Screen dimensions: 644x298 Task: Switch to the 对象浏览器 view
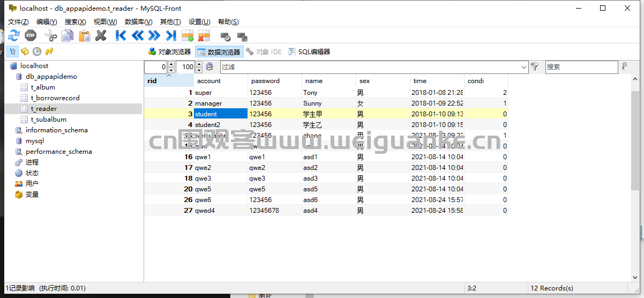pyautogui.click(x=169, y=52)
